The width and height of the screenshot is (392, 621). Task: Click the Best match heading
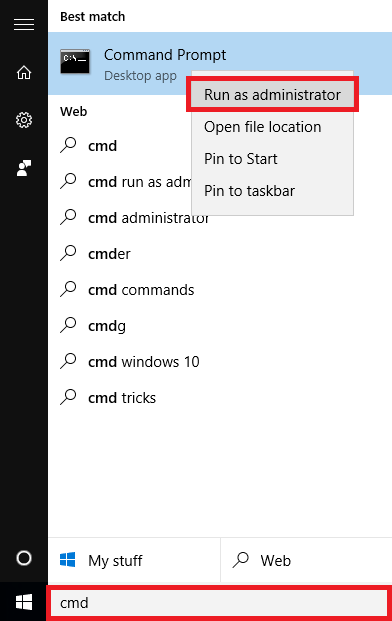click(x=93, y=17)
